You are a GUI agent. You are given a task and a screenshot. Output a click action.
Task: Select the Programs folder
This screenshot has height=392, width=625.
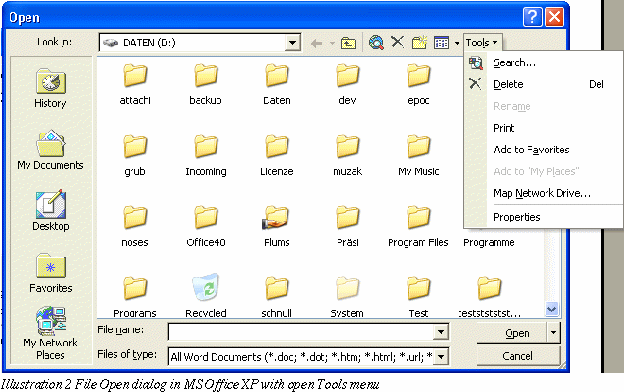135,297
